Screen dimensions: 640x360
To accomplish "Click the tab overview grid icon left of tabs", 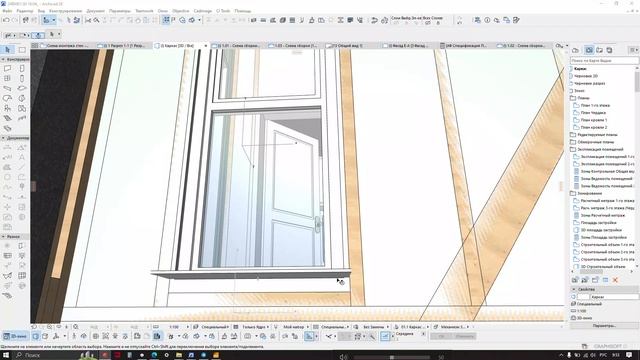I will point(35,46).
